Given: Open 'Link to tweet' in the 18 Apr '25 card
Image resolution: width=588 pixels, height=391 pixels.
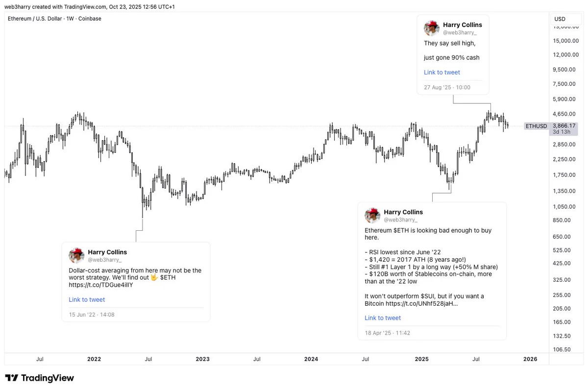Looking at the screenshot, I should (383, 318).
